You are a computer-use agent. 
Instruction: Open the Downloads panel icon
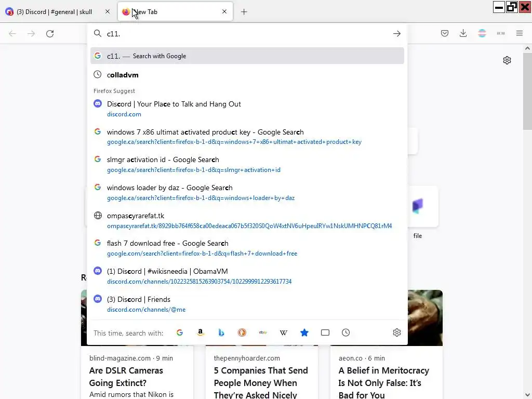[463, 33]
